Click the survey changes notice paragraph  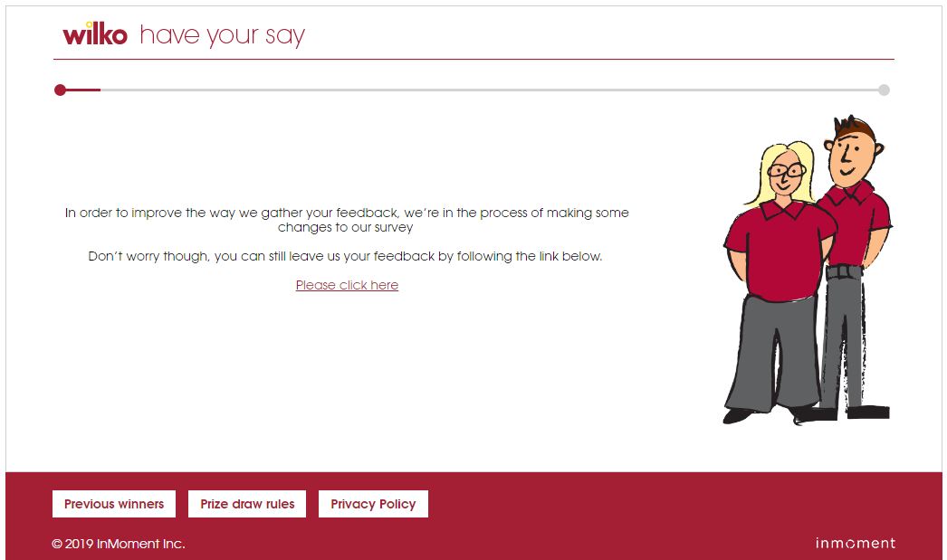coord(347,220)
